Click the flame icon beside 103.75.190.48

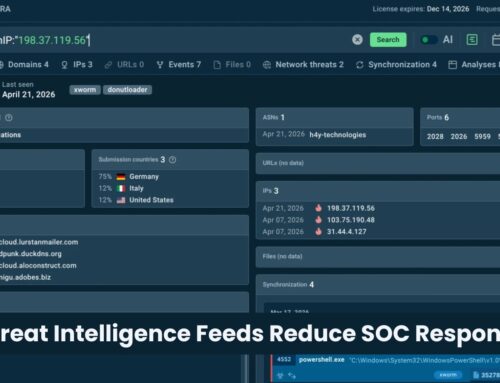319,220
